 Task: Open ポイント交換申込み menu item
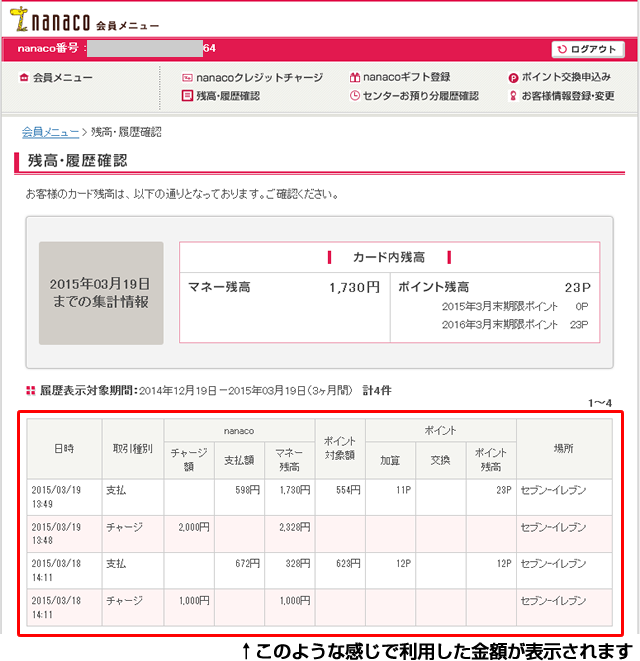[566, 77]
